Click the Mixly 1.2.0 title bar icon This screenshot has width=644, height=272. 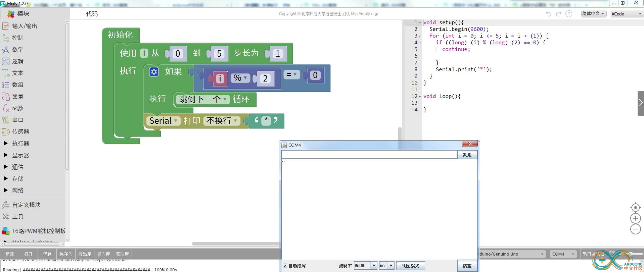pyautogui.click(x=3, y=3)
